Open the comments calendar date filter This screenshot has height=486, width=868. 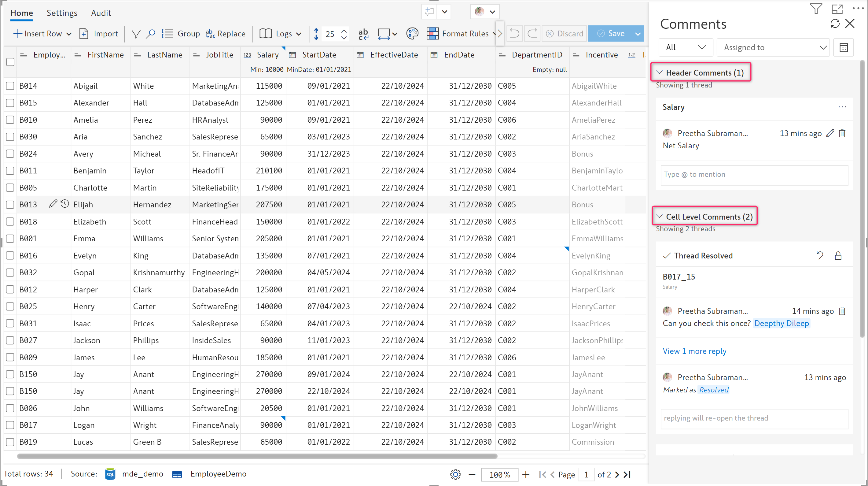pyautogui.click(x=844, y=47)
